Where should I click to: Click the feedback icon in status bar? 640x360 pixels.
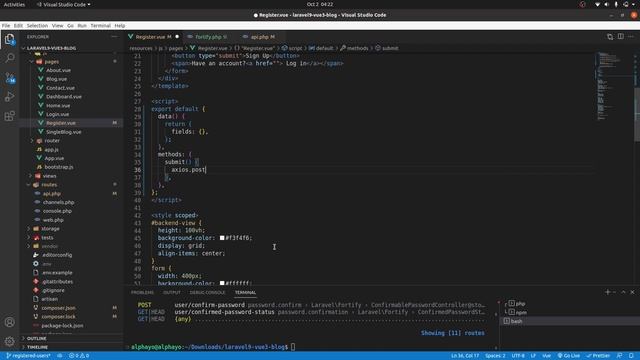619,356
